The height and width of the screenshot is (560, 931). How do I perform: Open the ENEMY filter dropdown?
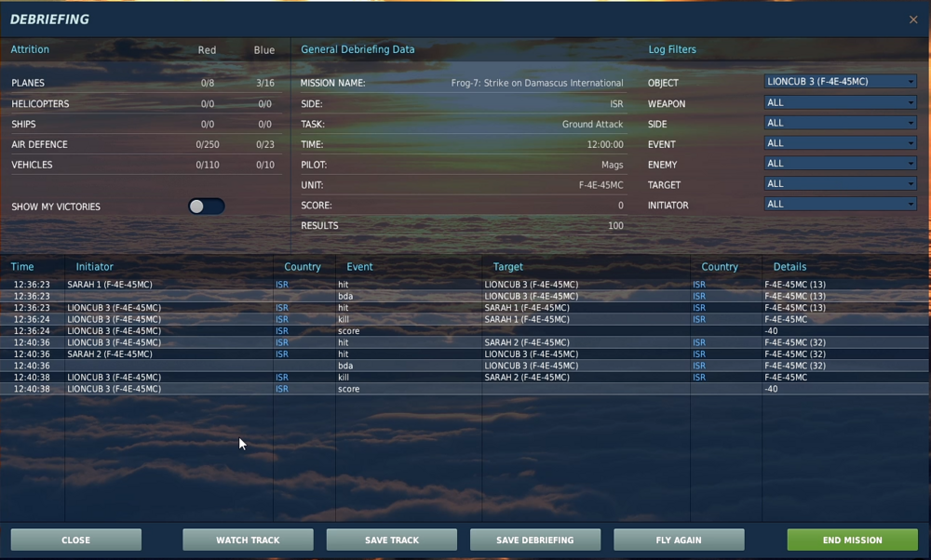[840, 163]
